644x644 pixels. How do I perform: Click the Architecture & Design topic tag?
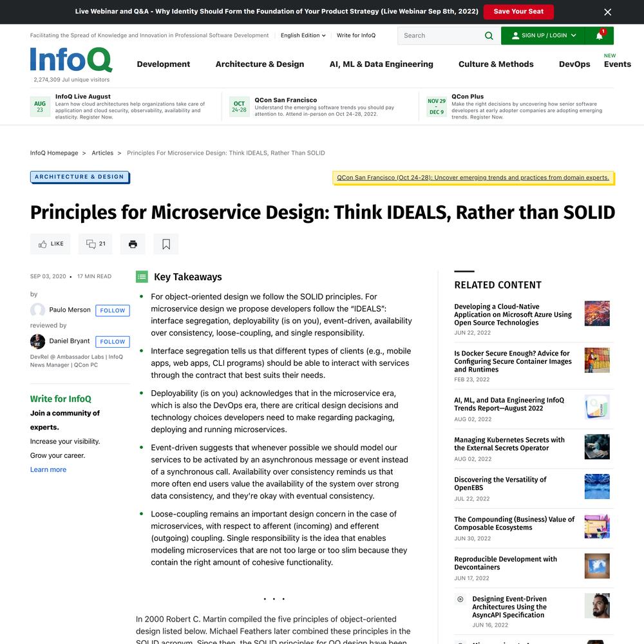[80, 177]
